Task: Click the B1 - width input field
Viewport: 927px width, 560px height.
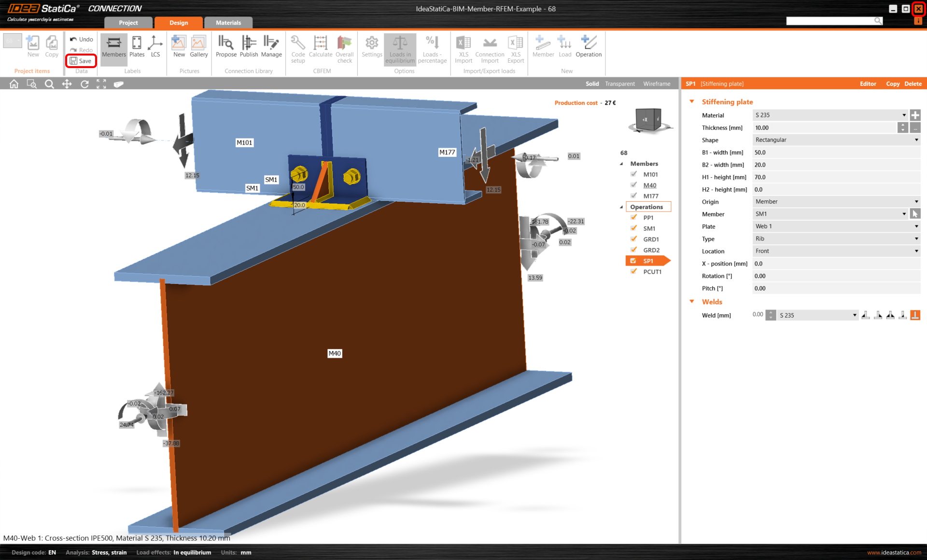Action: 836,153
